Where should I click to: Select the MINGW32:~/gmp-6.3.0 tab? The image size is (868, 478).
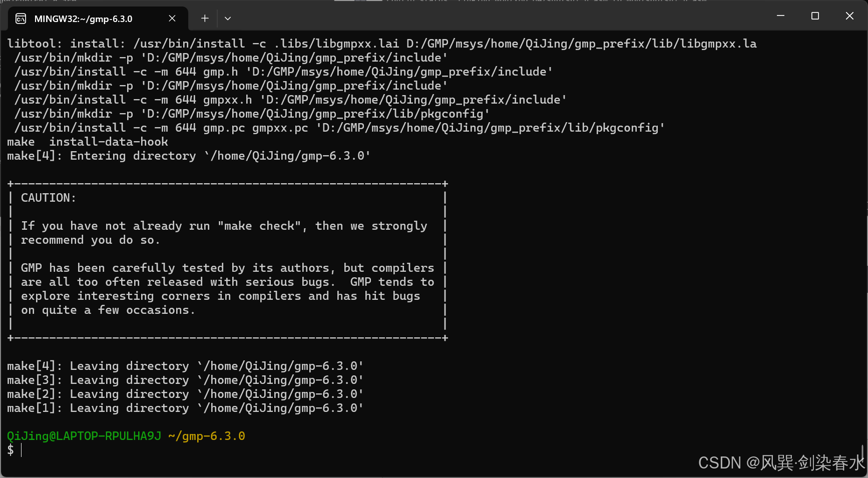[x=98, y=19]
